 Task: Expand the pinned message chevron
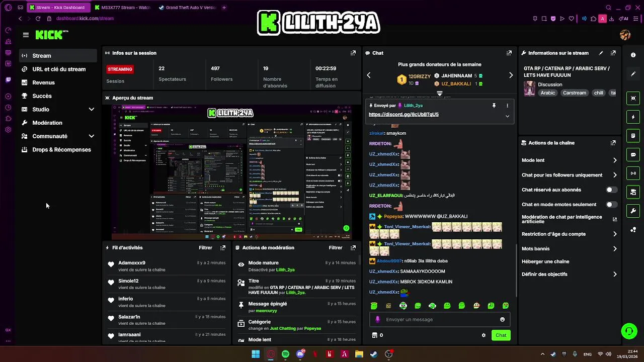507,116
